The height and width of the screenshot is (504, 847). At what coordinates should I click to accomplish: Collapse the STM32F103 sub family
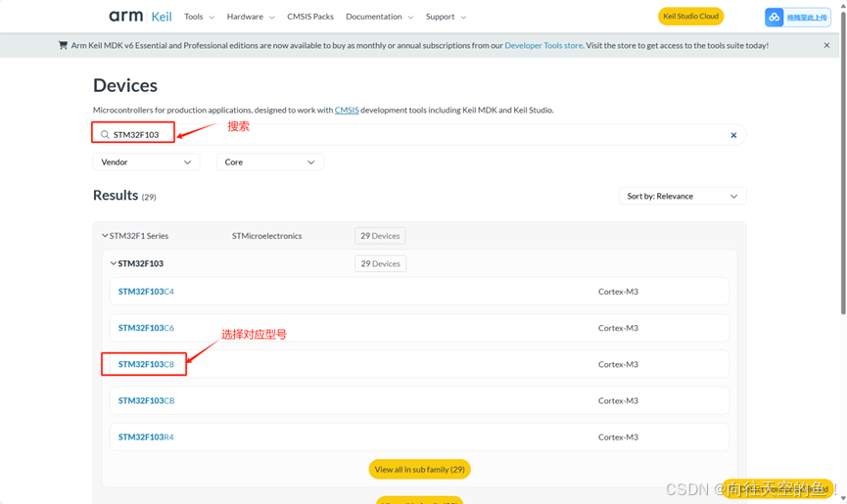tap(114, 263)
